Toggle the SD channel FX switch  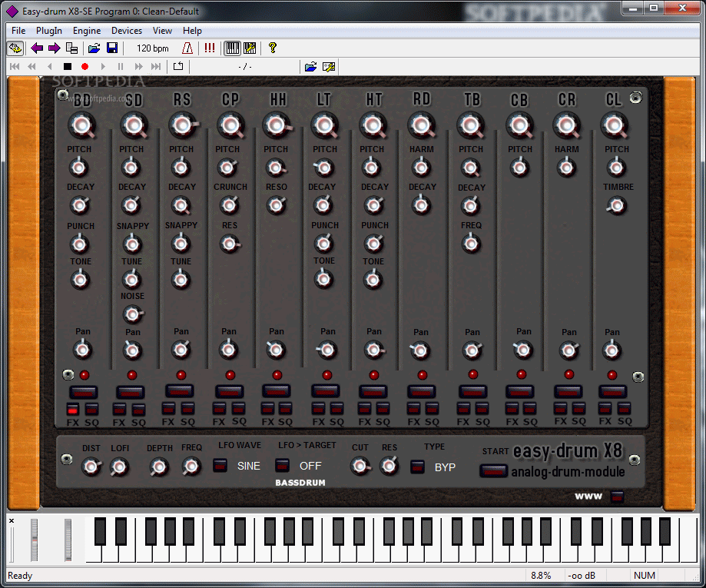coord(119,409)
